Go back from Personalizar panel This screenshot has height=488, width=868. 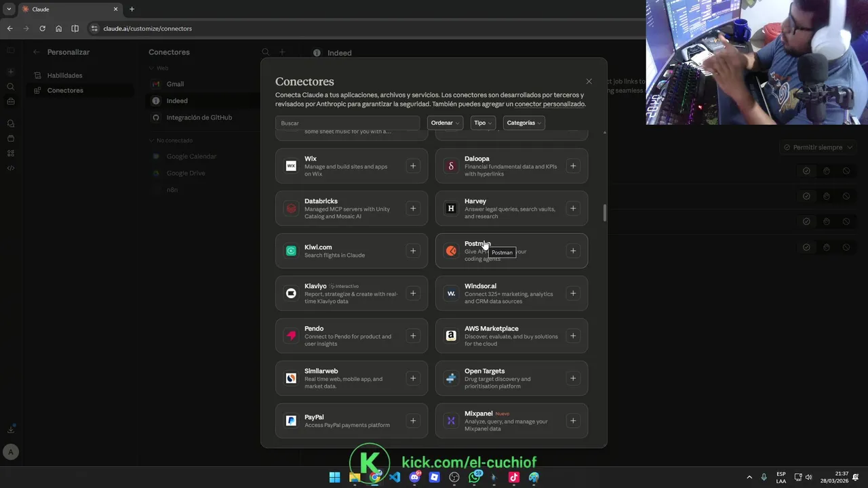click(37, 52)
